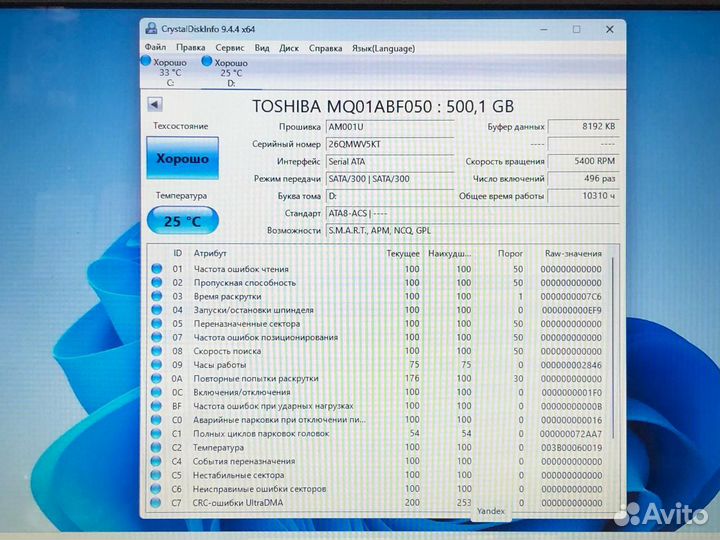Screen dimensions: 720x540
Task: Click the transfer mode field SATA/300 | SATA/300
Action: tap(390, 179)
